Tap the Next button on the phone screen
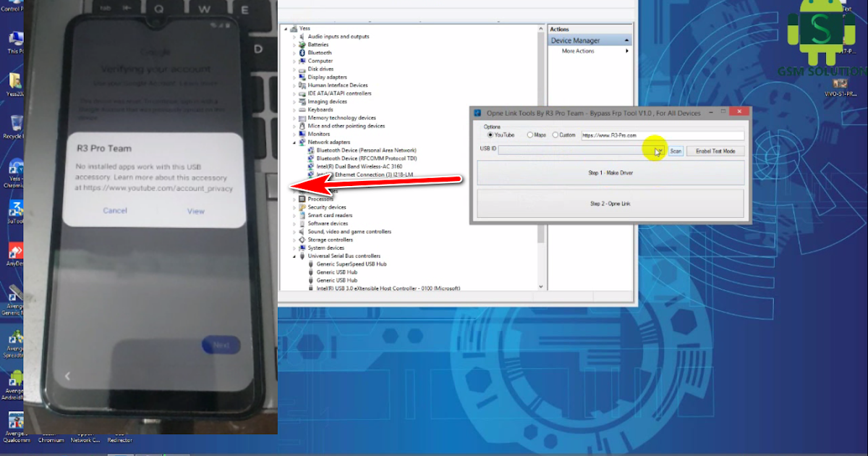The height and width of the screenshot is (456, 868). (x=221, y=345)
